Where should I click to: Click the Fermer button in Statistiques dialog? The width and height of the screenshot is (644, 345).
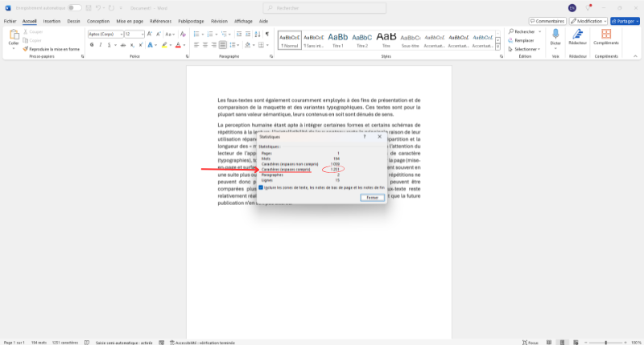[x=371, y=197]
